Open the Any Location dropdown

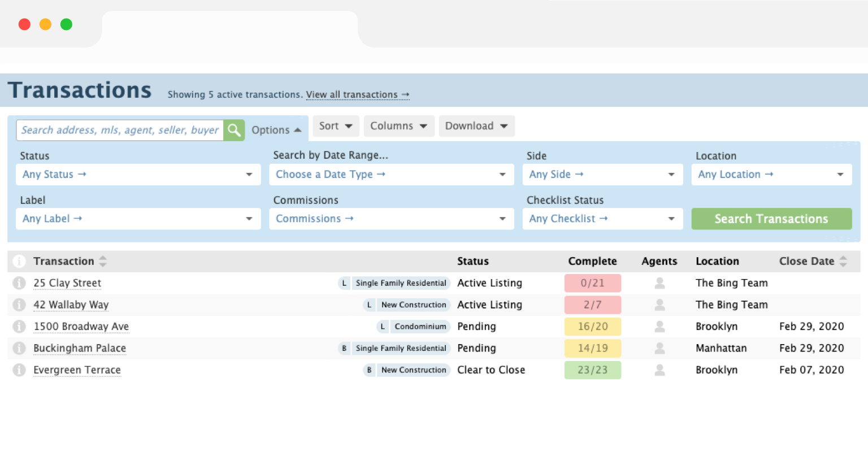771,175
